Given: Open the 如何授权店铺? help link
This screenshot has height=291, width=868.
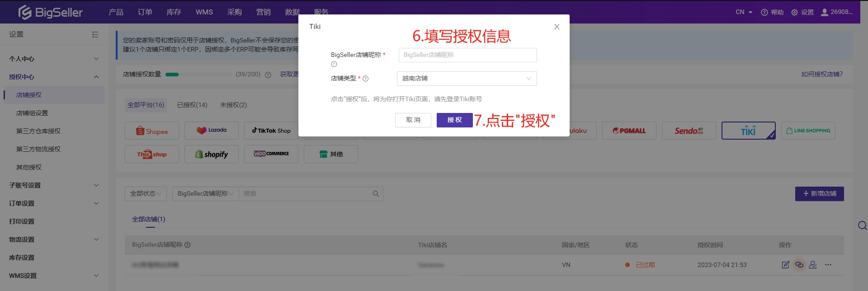Looking at the screenshot, I should (x=822, y=75).
